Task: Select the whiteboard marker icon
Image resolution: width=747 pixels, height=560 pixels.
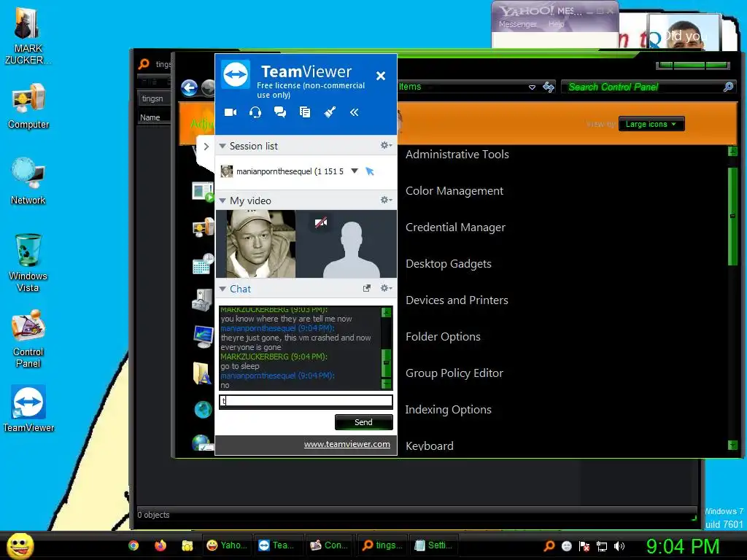Action: tap(330, 112)
